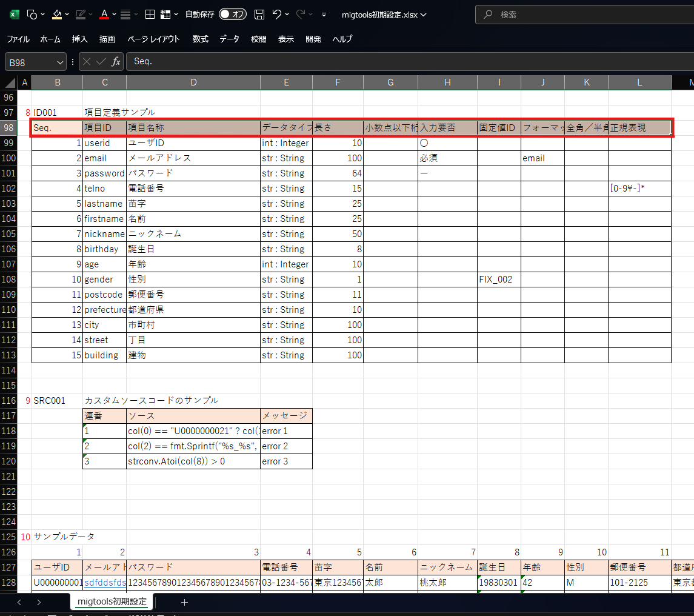
Task: Add a new sheet with the plus button
Action: (x=184, y=601)
